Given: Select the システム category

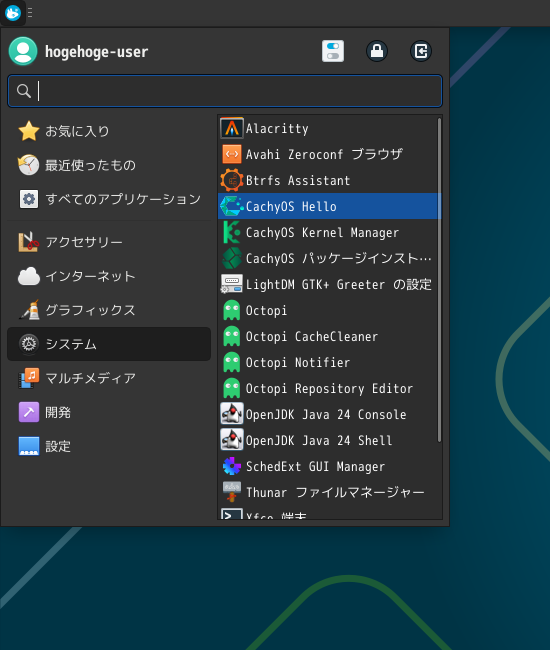Looking at the screenshot, I should [109, 344].
